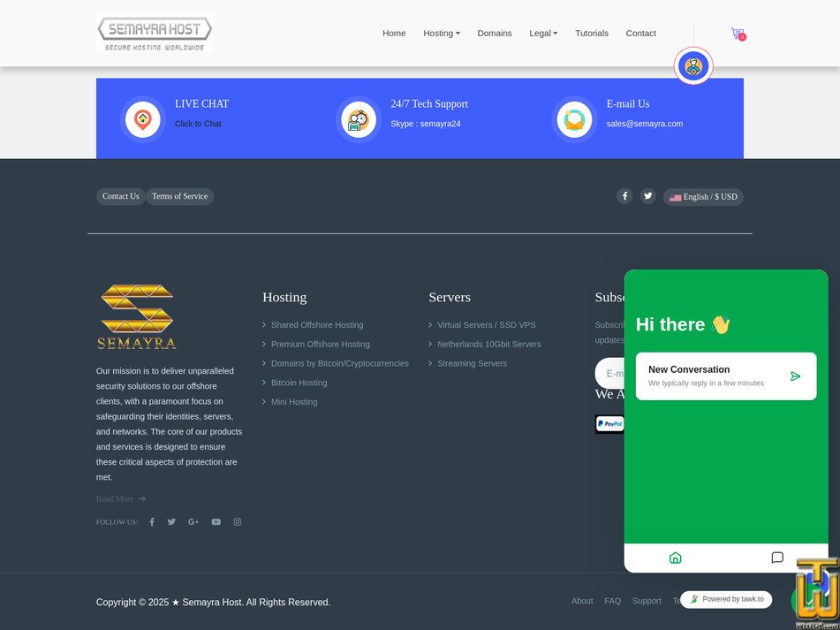This screenshot has width=840, height=630.
Task: Click the Twitter icon beside language selector
Action: [x=647, y=196]
